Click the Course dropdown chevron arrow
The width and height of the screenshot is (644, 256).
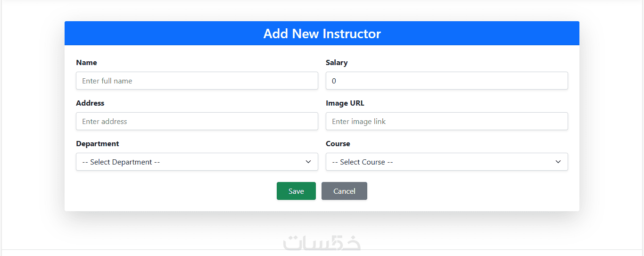(558, 162)
